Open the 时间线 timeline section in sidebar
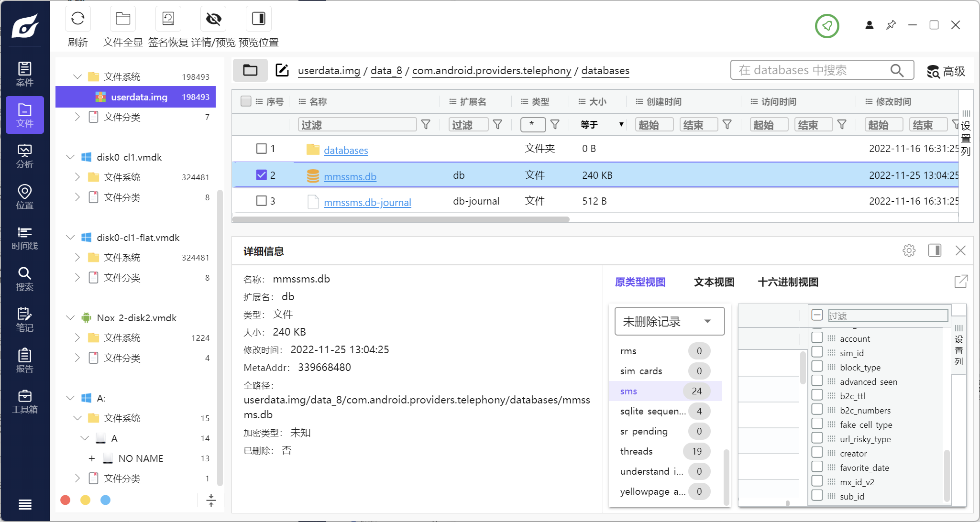Screen dimensions: 980x522 [25, 238]
